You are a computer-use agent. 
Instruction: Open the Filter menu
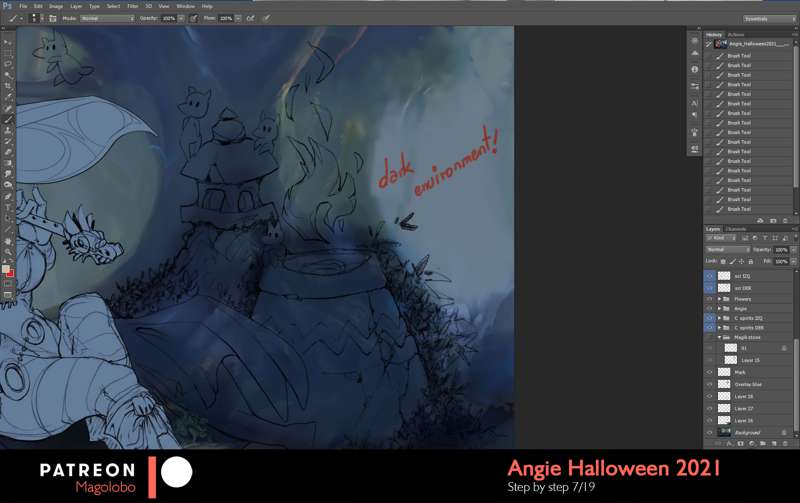132,6
